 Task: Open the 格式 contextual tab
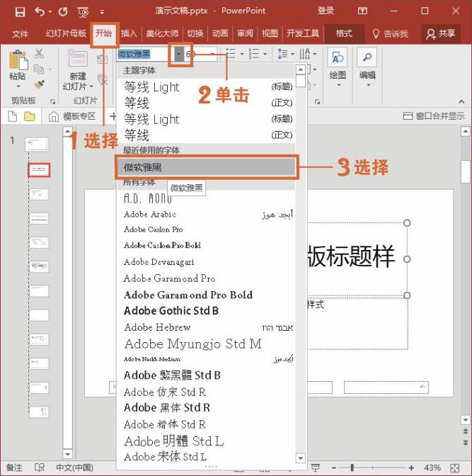[344, 33]
